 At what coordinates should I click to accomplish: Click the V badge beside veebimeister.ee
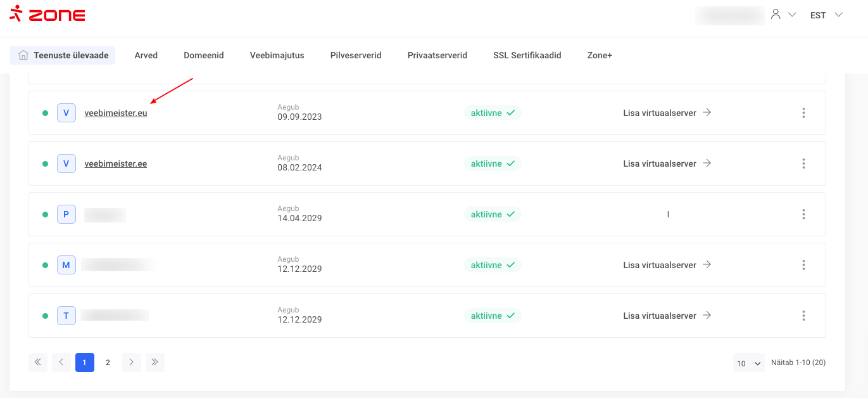click(x=66, y=164)
